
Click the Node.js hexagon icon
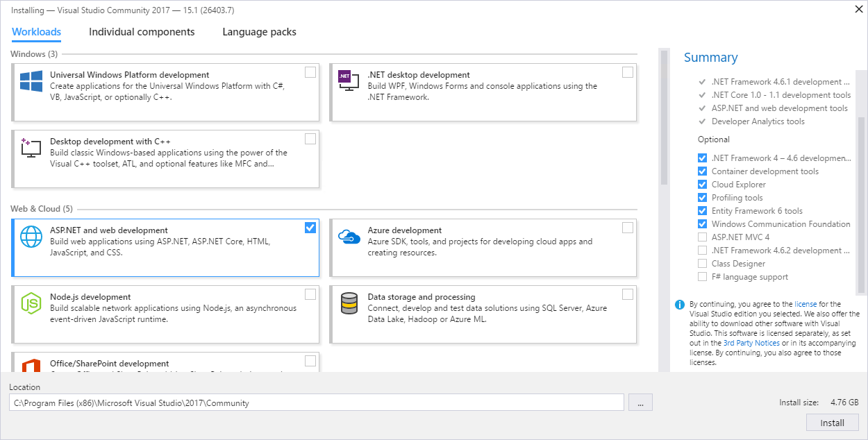pos(31,303)
